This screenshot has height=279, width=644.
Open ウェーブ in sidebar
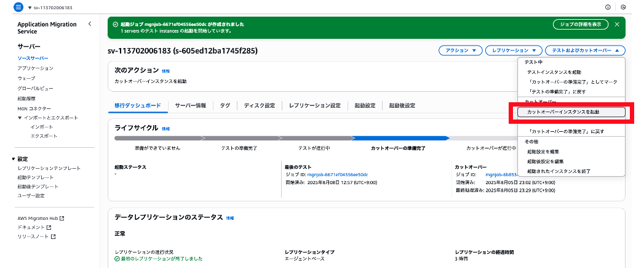[x=26, y=78]
